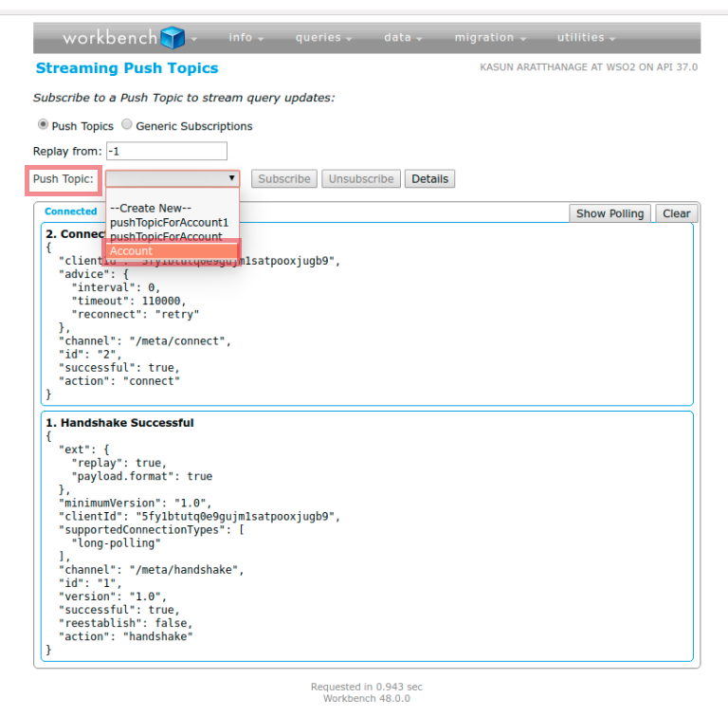Viewport: 728px width, 716px height.
Task: Open the queries menu
Action: [323, 38]
